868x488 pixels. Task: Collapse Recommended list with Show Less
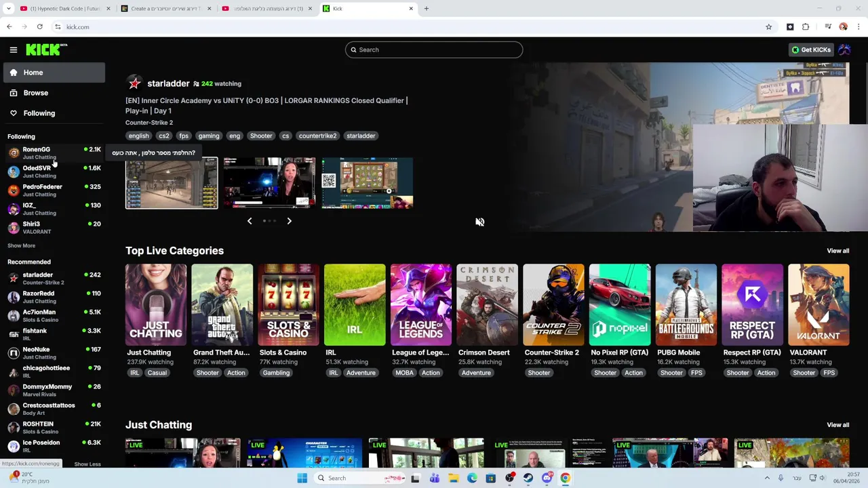click(87, 464)
